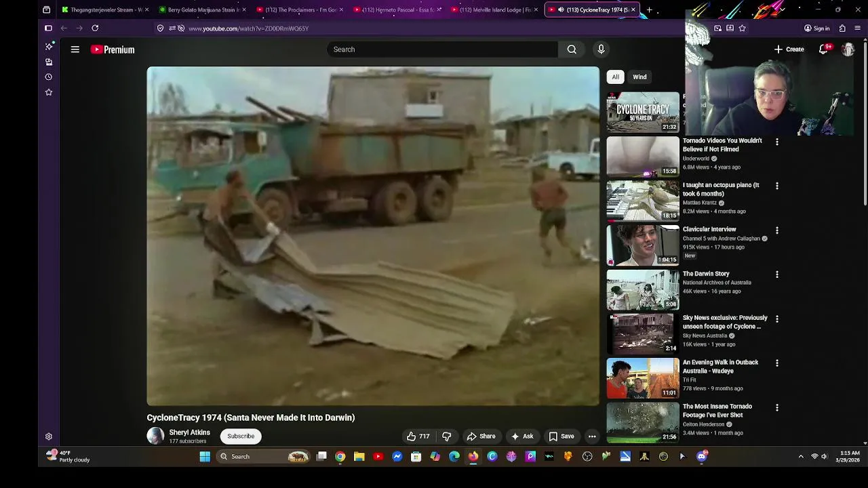Image resolution: width=868 pixels, height=488 pixels.
Task: Open Sheryl Atkins channel name link
Action: [189, 432]
